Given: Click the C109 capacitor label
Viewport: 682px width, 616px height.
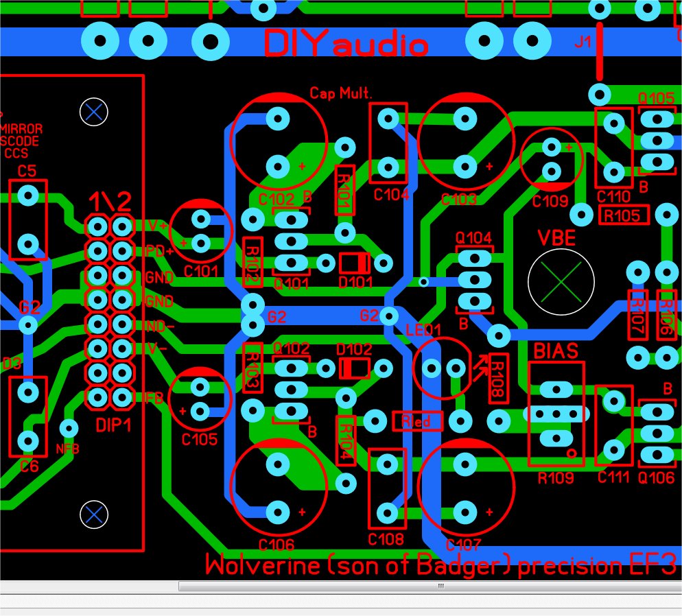Looking at the screenshot, I should pos(550,201).
